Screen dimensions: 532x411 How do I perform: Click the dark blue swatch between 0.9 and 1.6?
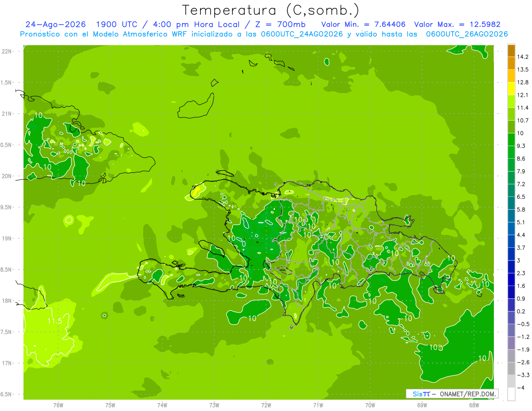click(x=511, y=292)
